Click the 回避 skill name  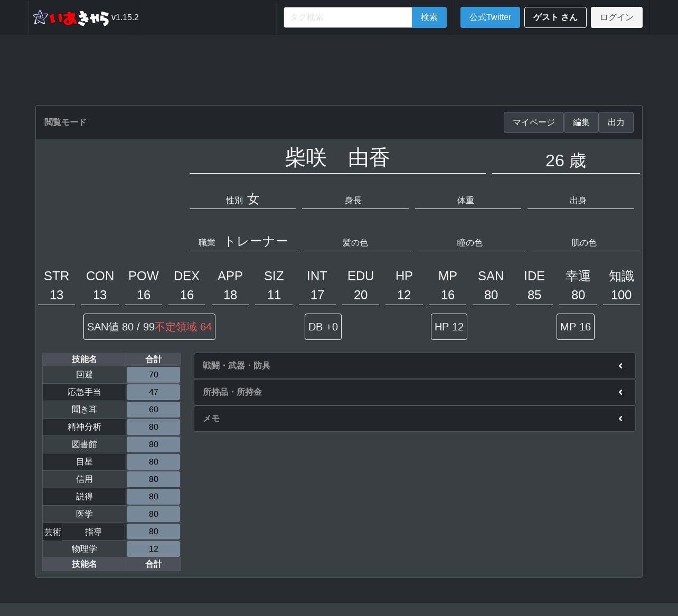pos(84,375)
